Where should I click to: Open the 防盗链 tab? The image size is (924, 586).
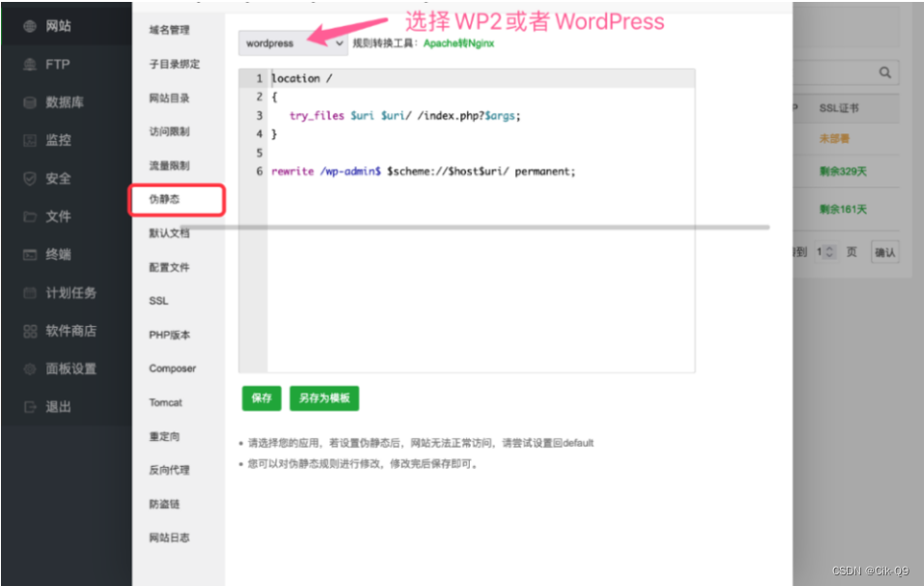164,504
